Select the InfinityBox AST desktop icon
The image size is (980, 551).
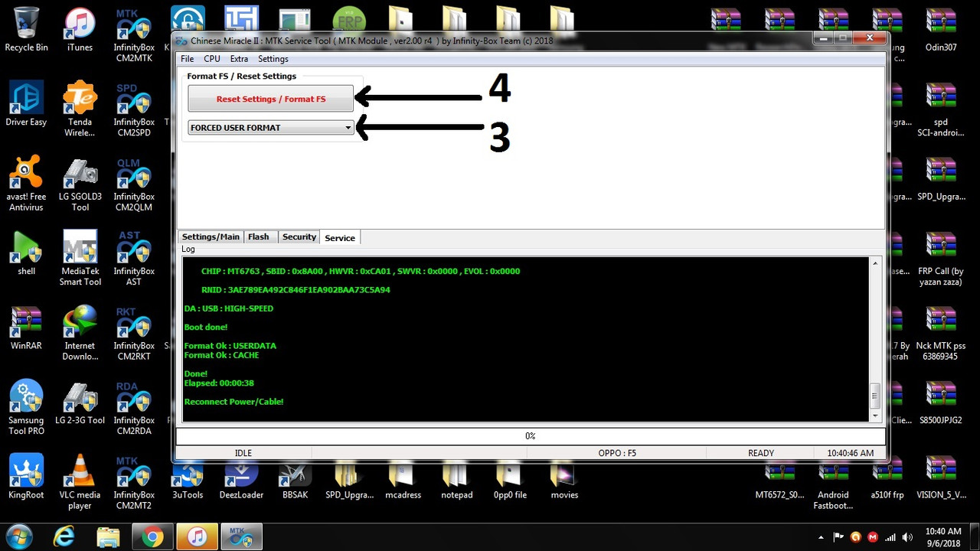[134, 259]
